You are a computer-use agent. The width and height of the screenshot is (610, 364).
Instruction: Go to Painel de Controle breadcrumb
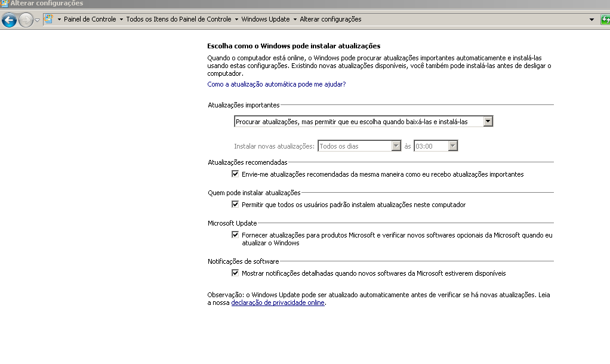(x=90, y=20)
